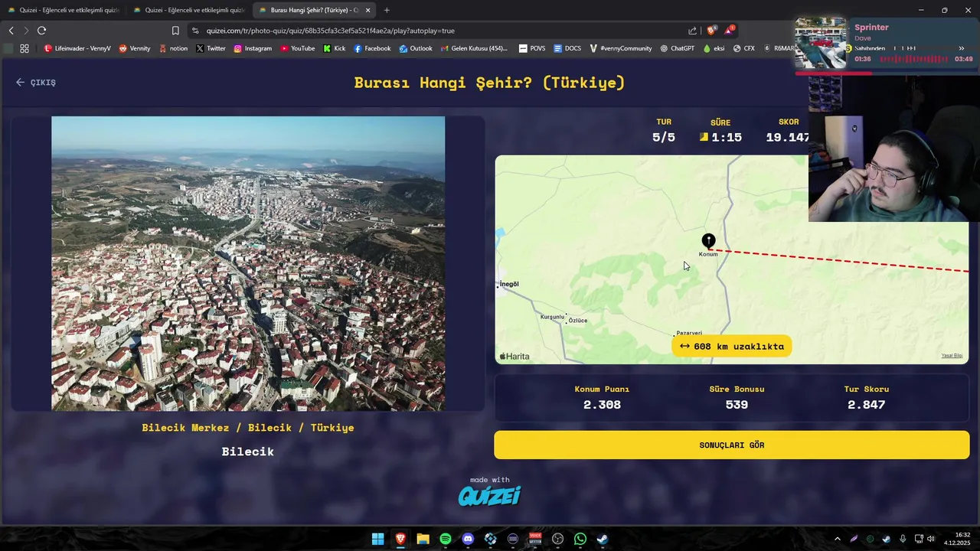Viewport: 980px width, 551px height.
Task: Open the Yasal Bilgi map link
Action: point(952,356)
